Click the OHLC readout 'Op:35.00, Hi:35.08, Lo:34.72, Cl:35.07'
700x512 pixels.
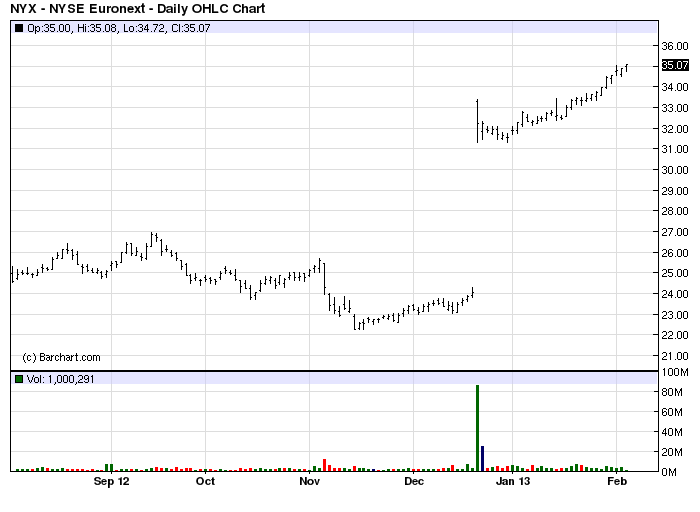[x=118, y=28]
